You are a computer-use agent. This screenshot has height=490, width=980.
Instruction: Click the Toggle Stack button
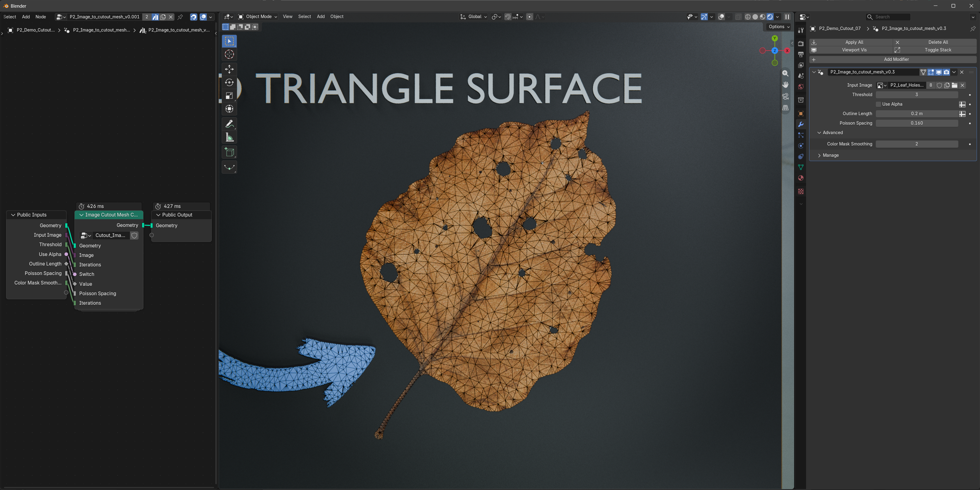click(934, 50)
